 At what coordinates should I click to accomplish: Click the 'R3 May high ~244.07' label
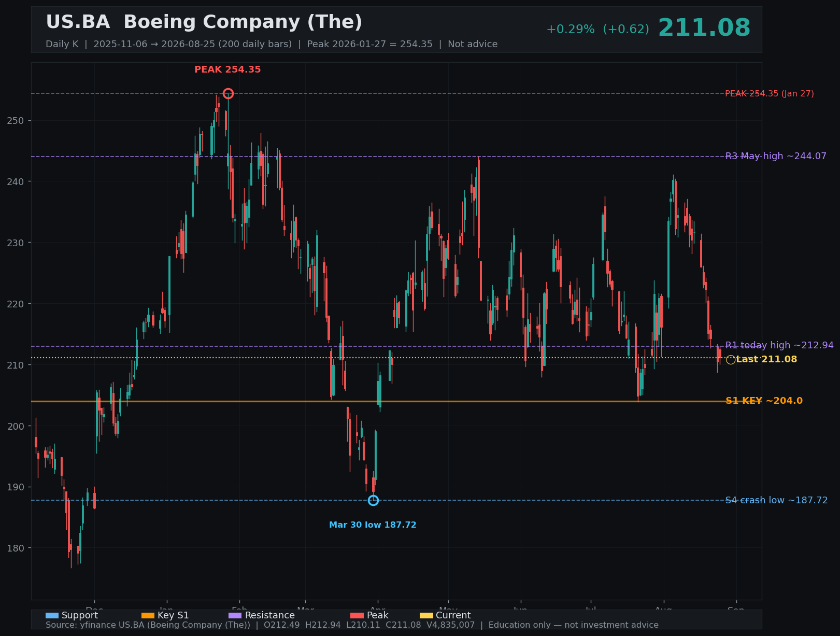coord(776,156)
